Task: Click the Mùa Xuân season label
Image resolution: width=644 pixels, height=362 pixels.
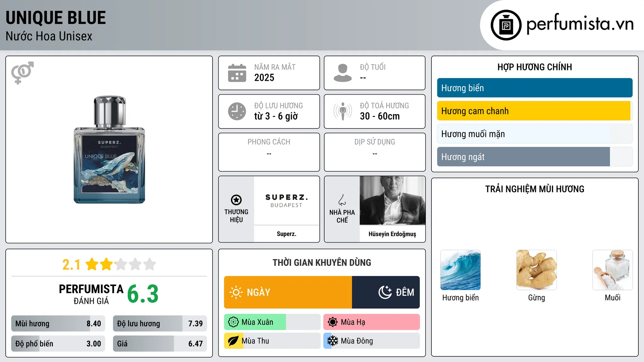Action: [257, 322]
